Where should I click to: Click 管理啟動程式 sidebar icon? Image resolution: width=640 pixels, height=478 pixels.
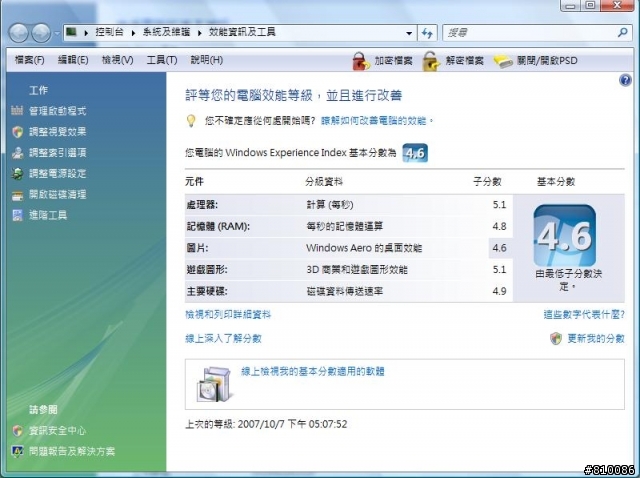tap(17, 110)
